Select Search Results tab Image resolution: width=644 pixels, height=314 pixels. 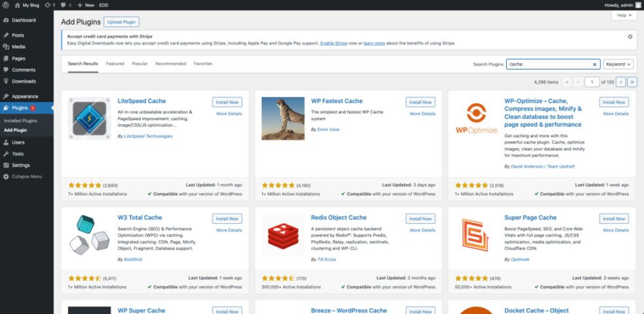click(x=83, y=64)
